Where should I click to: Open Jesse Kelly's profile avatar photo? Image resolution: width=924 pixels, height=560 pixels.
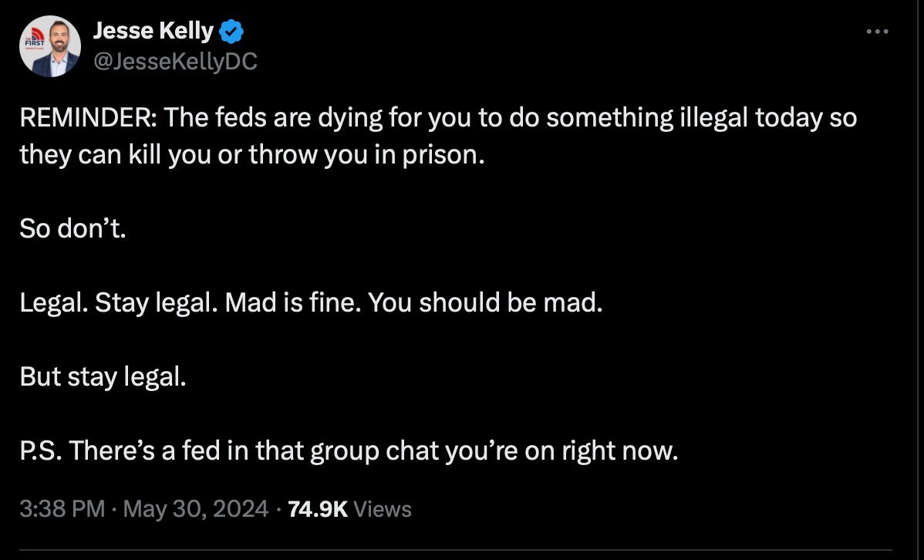(50, 46)
